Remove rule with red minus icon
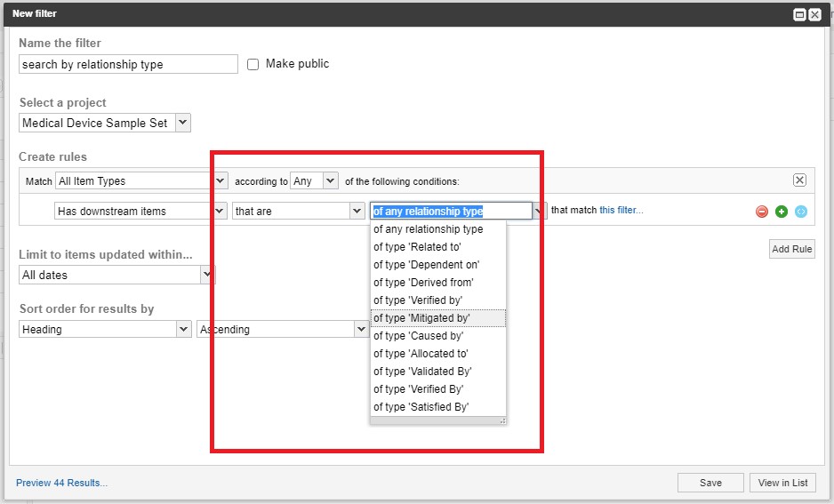 (x=762, y=212)
